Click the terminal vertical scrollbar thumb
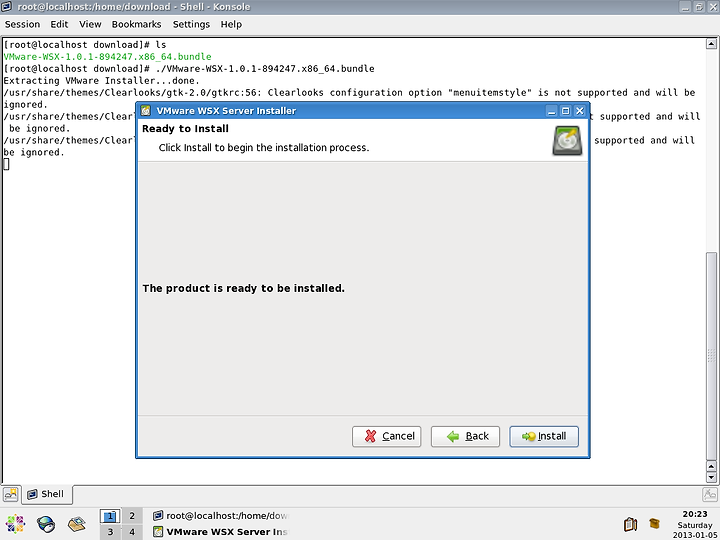Image resolution: width=720 pixels, height=540 pixels. pos(711,356)
